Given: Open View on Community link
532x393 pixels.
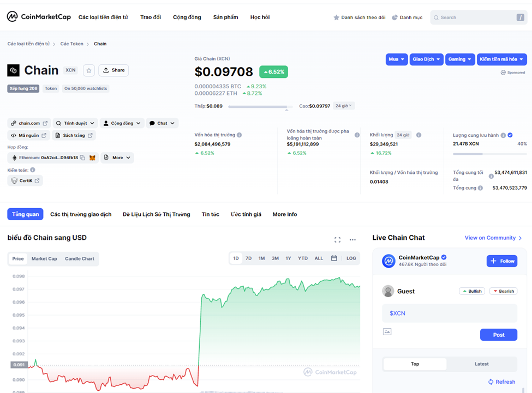Looking at the screenshot, I should point(493,238).
